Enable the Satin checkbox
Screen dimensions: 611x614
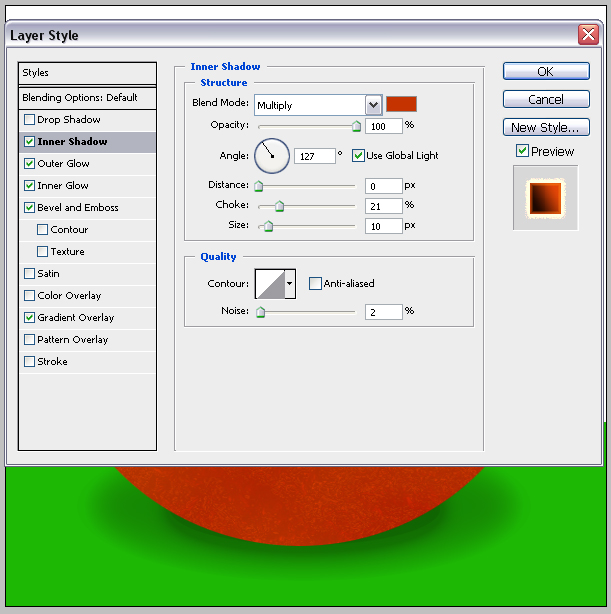tap(29, 273)
